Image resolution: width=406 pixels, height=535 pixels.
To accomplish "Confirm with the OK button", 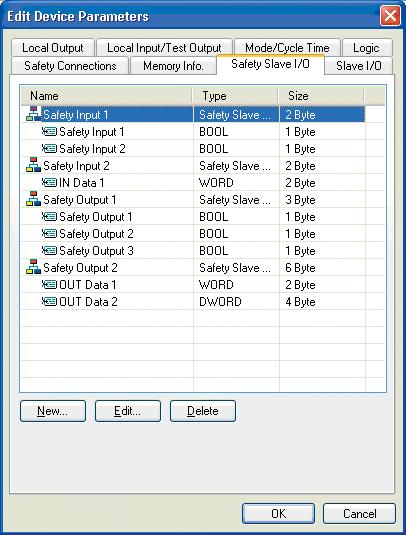I will (x=278, y=514).
